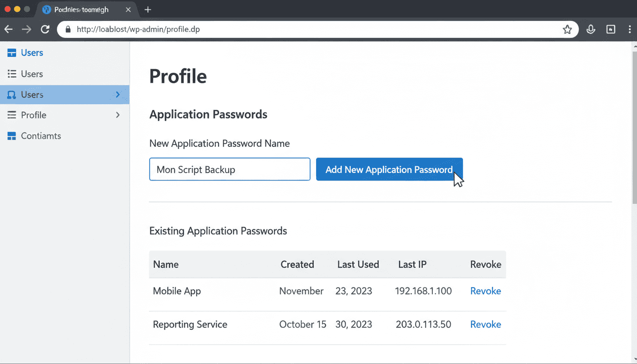
Task: Go back using the browser back arrow
Action: tap(9, 29)
